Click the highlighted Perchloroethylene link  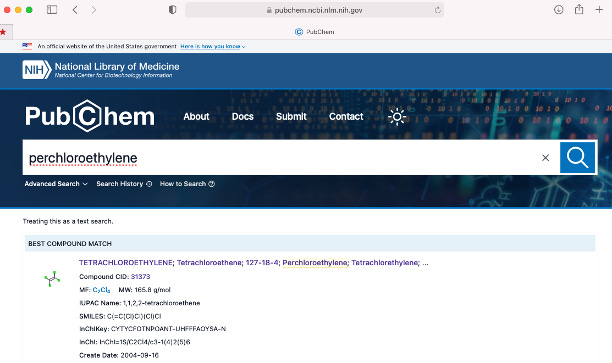(315, 262)
